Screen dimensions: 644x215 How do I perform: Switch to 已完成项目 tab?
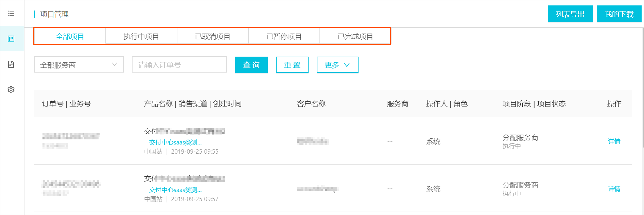pos(355,36)
